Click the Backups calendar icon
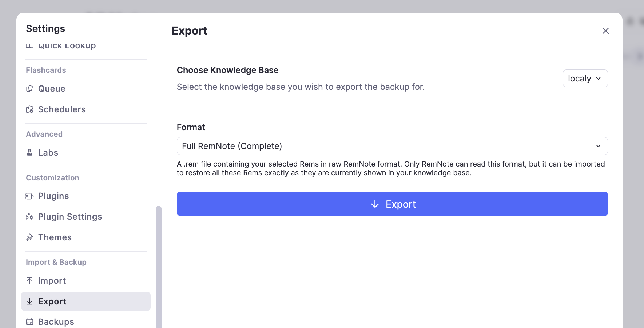This screenshot has height=328, width=644. pyautogui.click(x=29, y=322)
